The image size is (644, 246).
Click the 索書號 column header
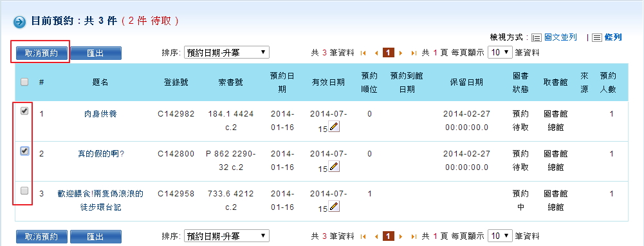231,82
